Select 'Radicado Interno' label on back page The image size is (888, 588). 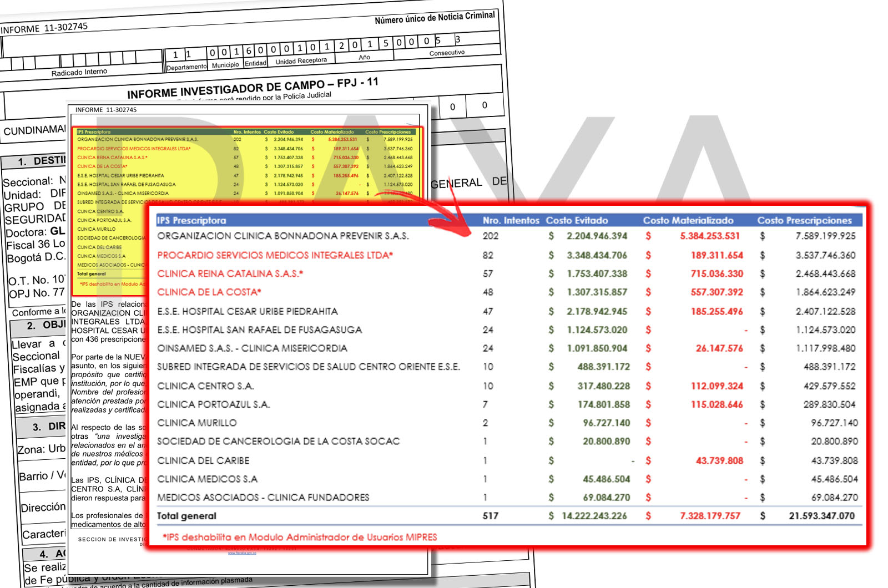click(79, 72)
